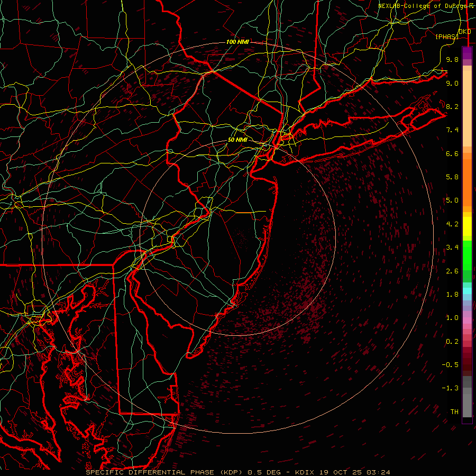Select the 7.4 value on color scale
The image size is (476, 476).
(x=452, y=130)
